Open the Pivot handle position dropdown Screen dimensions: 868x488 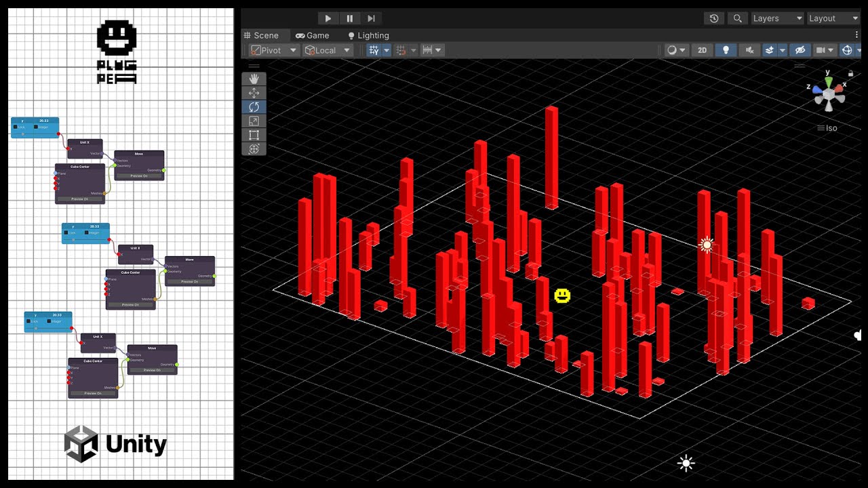click(x=274, y=50)
